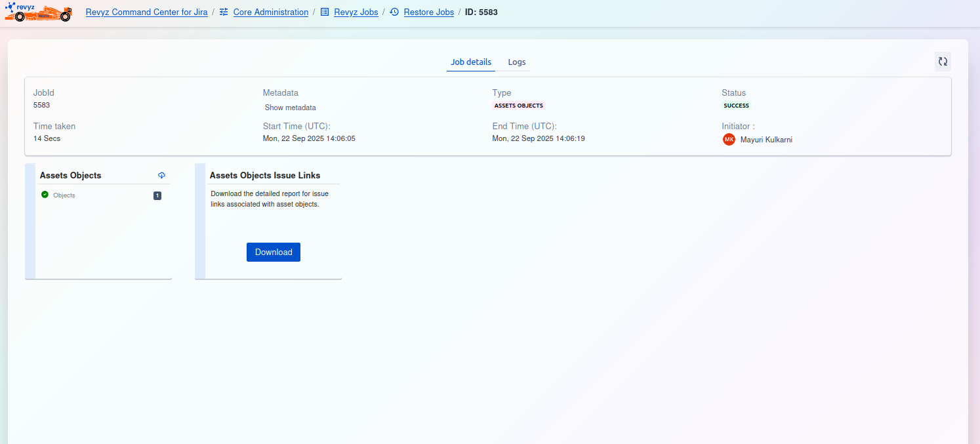The image size is (980, 444).
Task: Expand Show metadata
Action: [x=290, y=108]
